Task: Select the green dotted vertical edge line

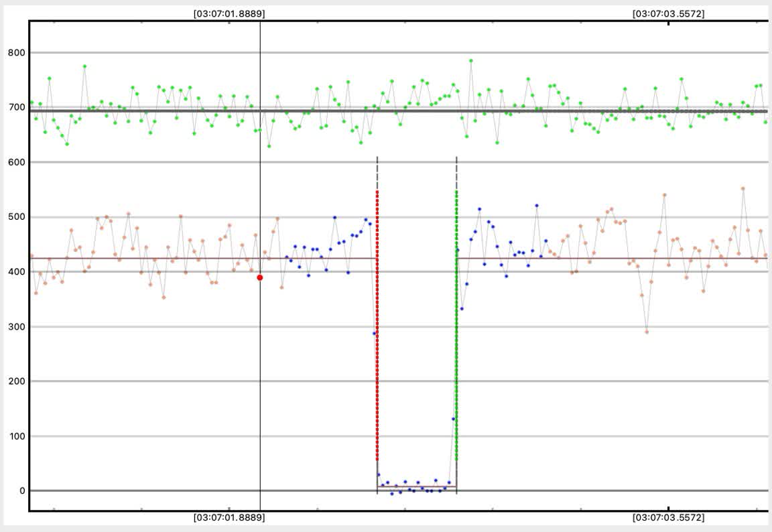Action: point(456,322)
